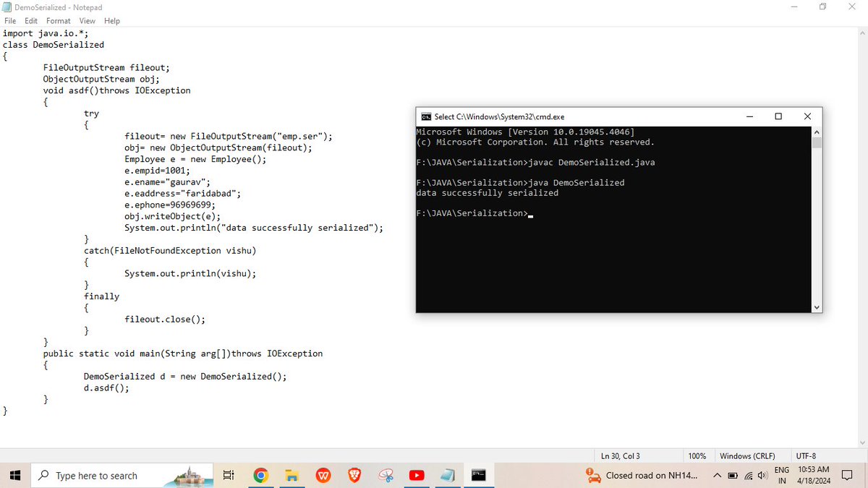The width and height of the screenshot is (868, 488).
Task: Click 'data successfully serialized' output in cmd
Action: tap(488, 193)
